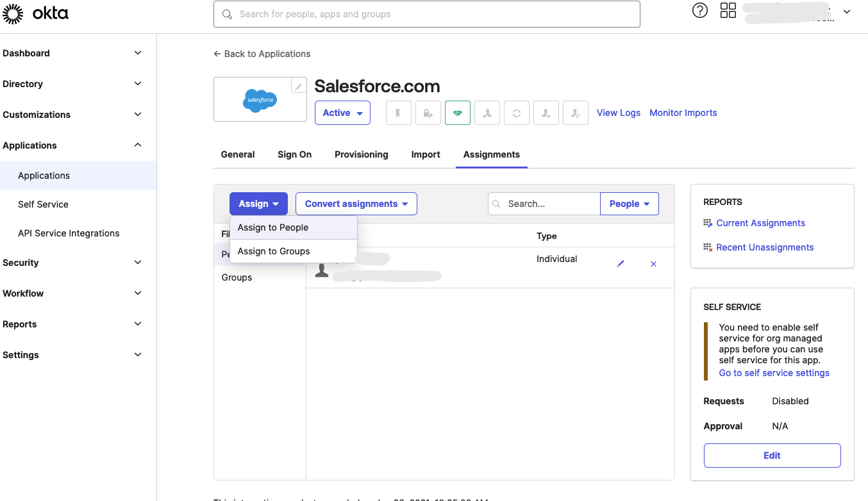
Task: Click the person with checkmark icon
Action: pos(576,113)
